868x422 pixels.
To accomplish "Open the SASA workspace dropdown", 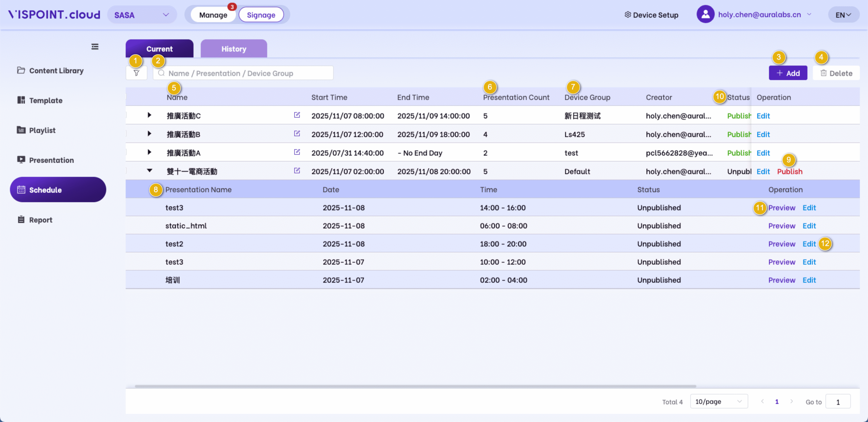I will pyautogui.click(x=142, y=15).
